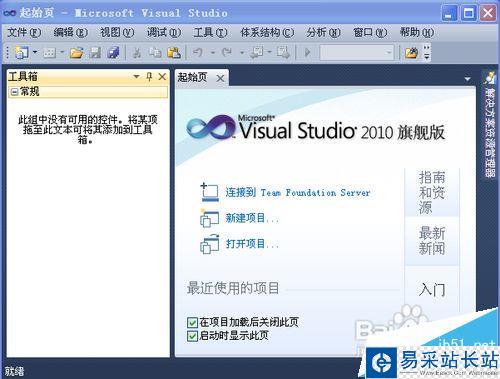Click the Save All toolbar icon
The image size is (500, 379).
[113, 53]
